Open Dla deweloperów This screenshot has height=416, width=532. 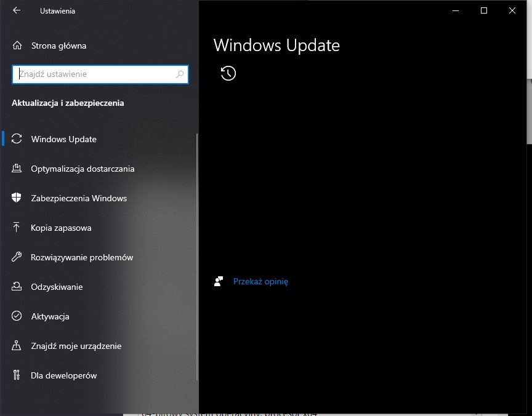[64, 375]
